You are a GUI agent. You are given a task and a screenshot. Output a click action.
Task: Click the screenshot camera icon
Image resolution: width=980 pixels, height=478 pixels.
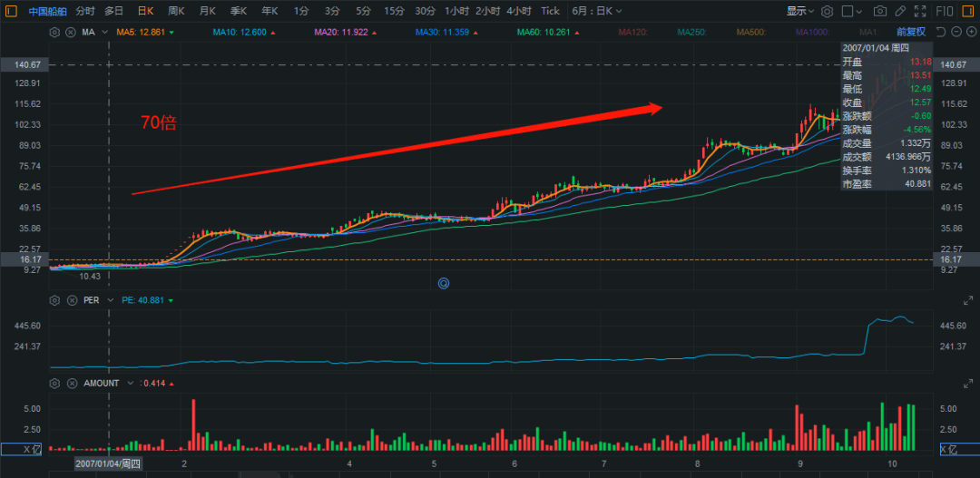(x=879, y=11)
